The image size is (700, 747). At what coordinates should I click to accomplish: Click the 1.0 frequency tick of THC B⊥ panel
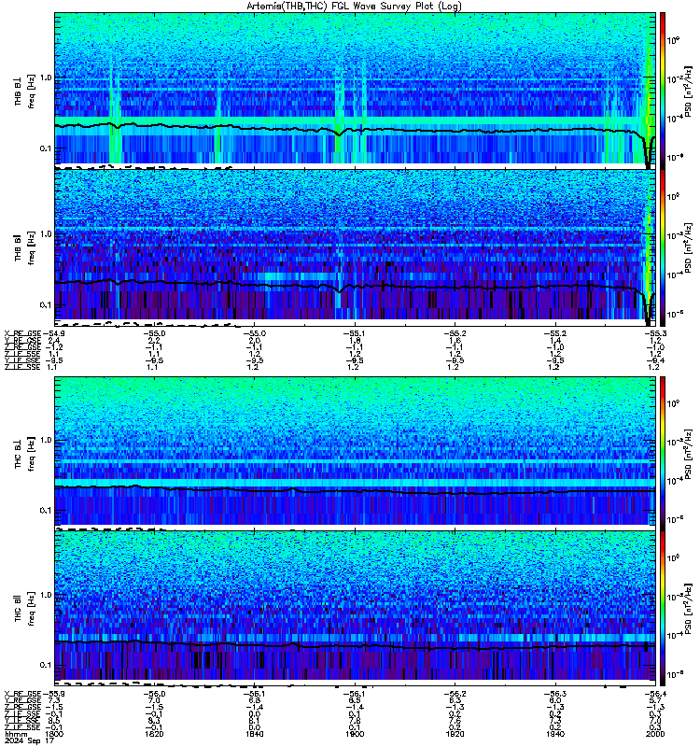point(45,440)
